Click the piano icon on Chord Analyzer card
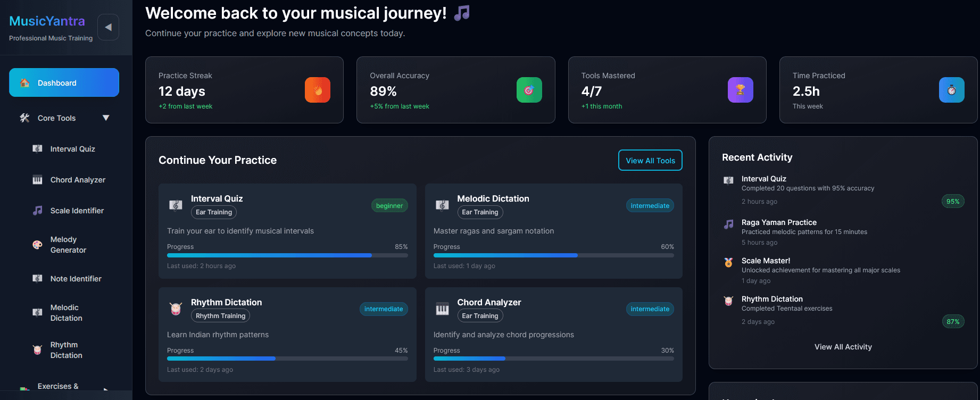The height and width of the screenshot is (400, 980). pos(442,309)
